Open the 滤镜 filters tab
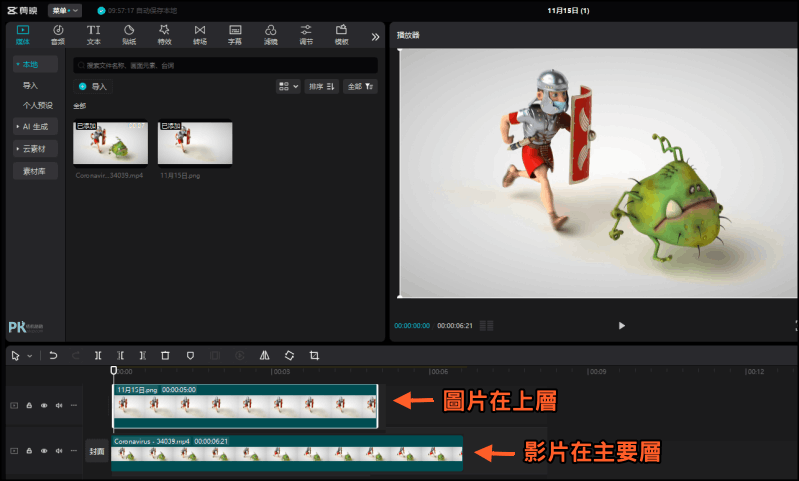 coord(271,35)
